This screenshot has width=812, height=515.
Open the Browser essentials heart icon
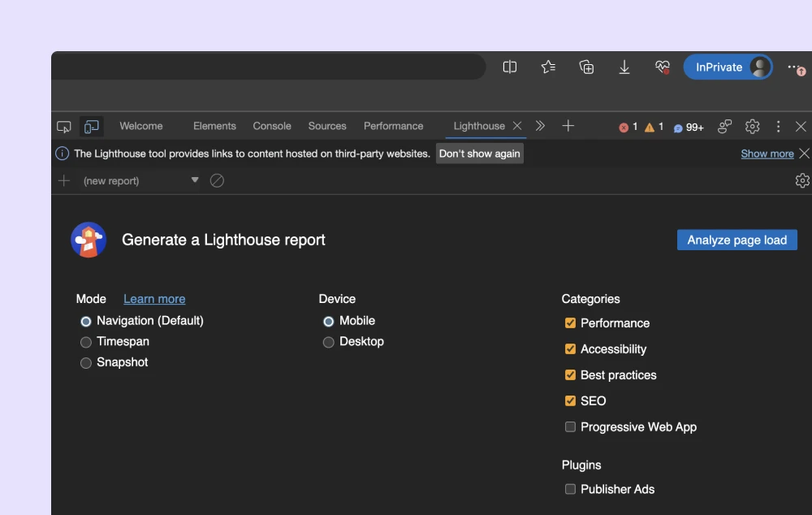click(663, 67)
